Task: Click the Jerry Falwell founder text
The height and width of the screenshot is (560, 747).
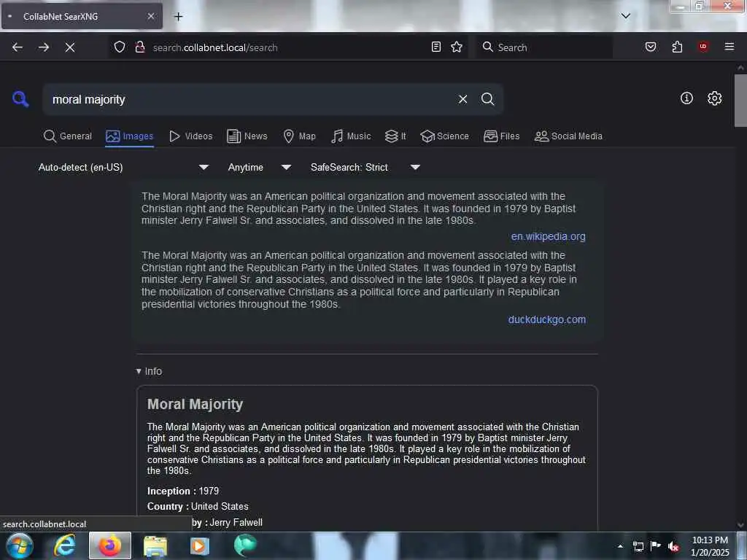Action: pos(236,522)
